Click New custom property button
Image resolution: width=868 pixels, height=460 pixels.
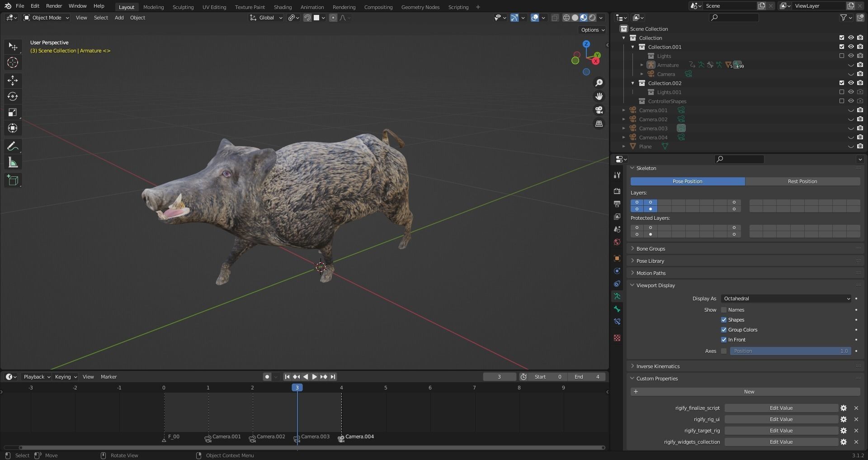[x=745, y=392]
